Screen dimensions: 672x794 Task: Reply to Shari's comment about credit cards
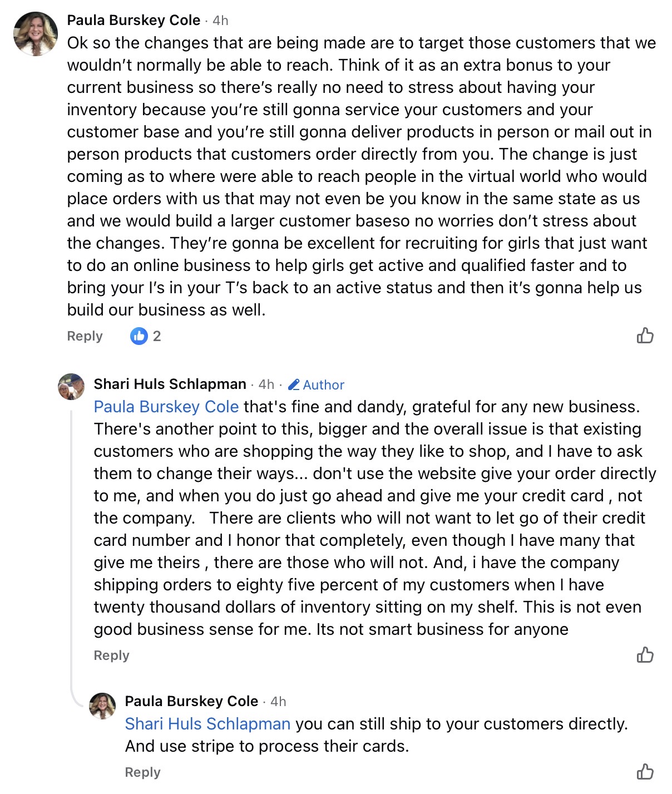pyautogui.click(x=111, y=655)
